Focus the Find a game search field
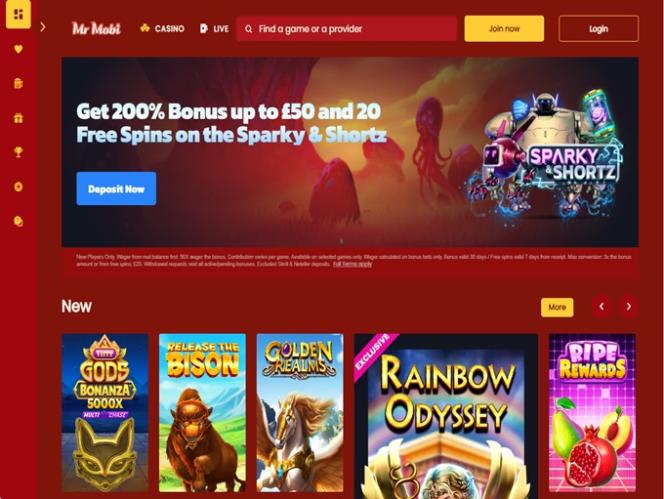 346,29
